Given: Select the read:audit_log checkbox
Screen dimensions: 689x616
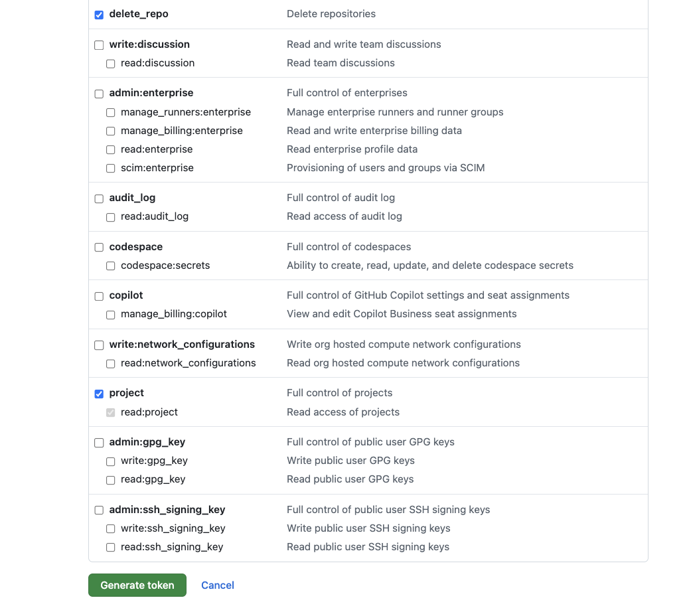Looking at the screenshot, I should click(111, 217).
